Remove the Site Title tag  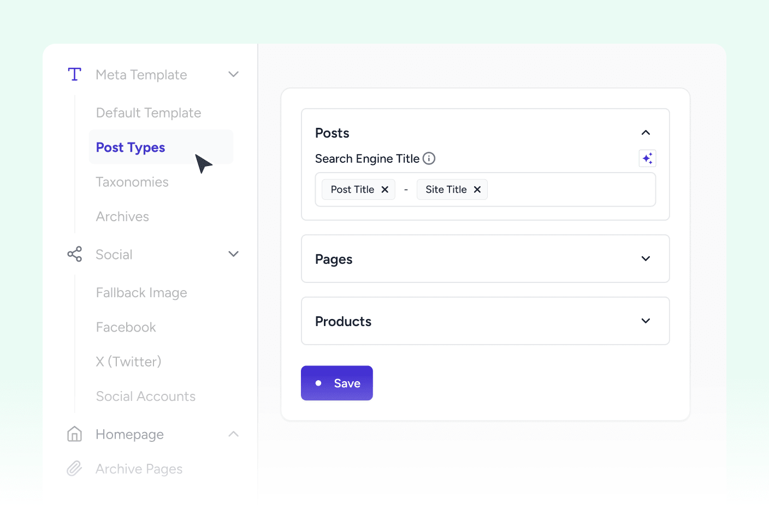click(477, 190)
